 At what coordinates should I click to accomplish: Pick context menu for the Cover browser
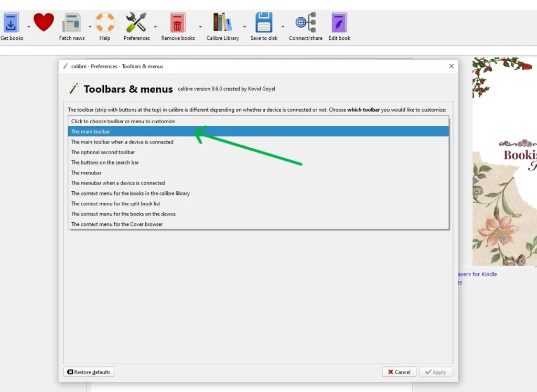(x=258, y=224)
